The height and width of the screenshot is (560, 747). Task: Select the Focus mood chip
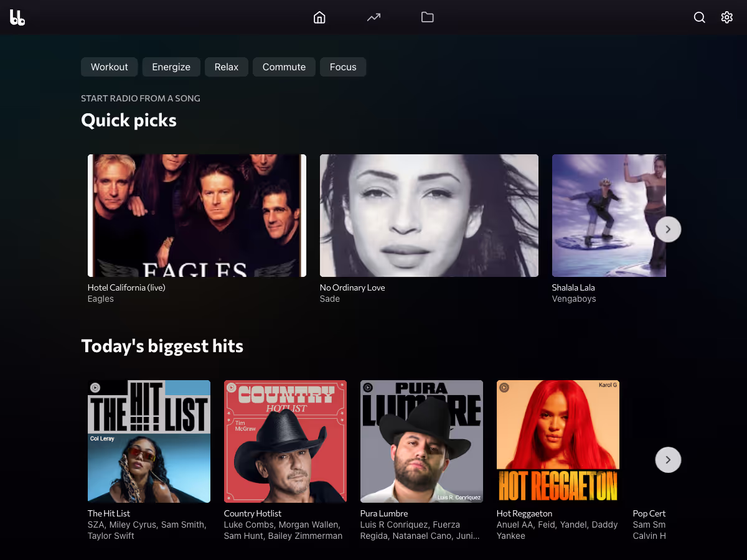click(x=343, y=67)
